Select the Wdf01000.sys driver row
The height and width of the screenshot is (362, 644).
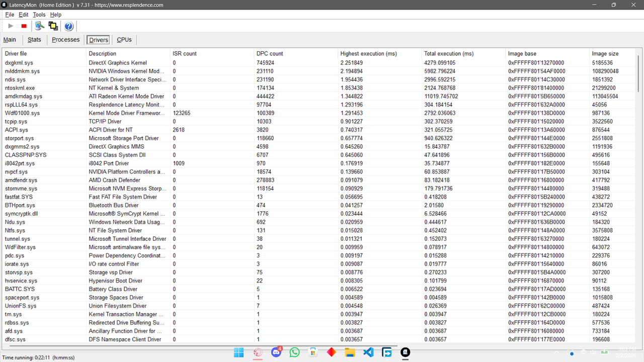(x=319, y=113)
